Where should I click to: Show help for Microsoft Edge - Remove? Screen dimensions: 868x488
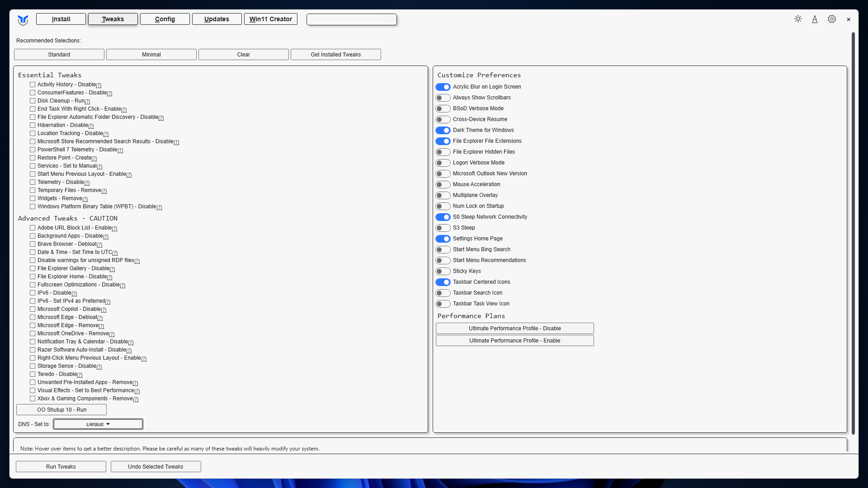[x=101, y=326]
